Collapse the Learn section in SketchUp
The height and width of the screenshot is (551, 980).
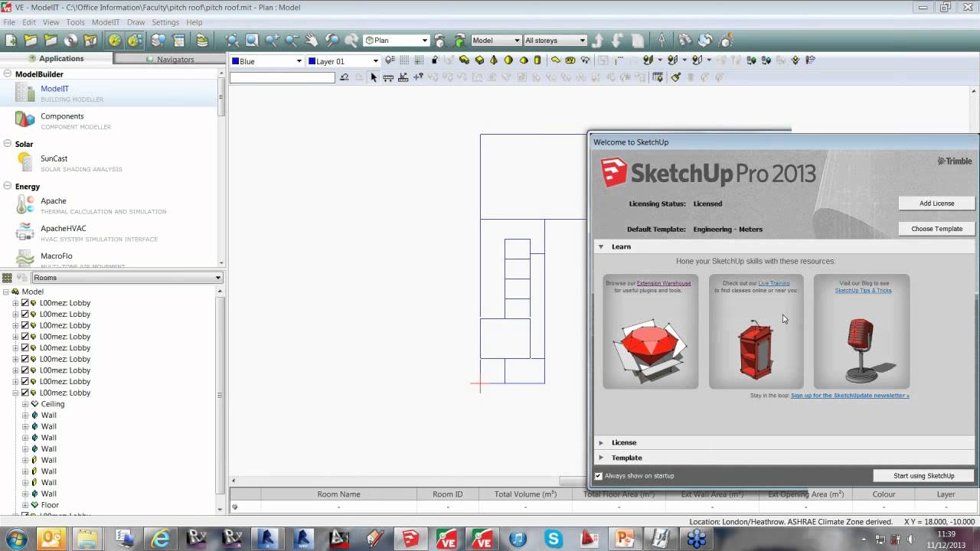click(x=601, y=246)
